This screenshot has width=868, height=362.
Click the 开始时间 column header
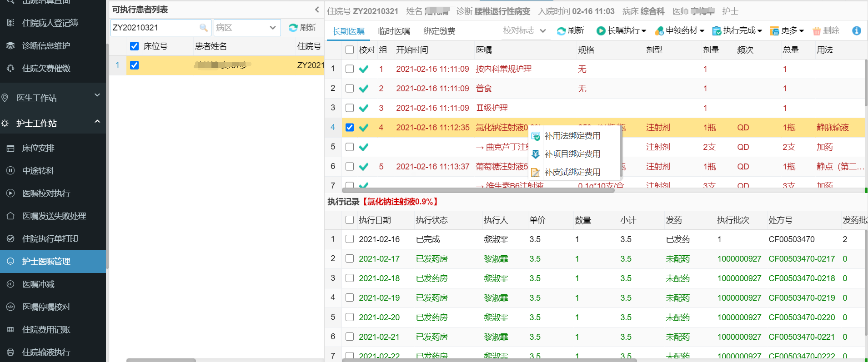pyautogui.click(x=412, y=50)
